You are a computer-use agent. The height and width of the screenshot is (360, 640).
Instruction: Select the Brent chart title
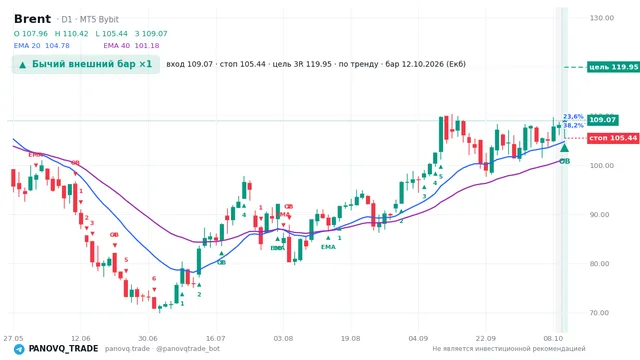32,19
